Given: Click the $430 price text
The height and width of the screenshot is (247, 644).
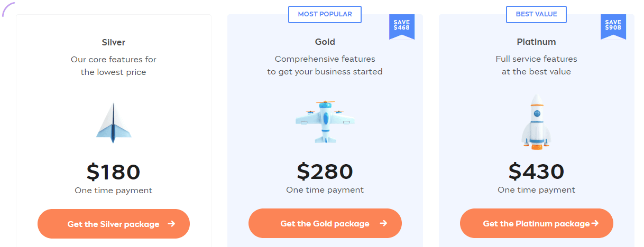Looking at the screenshot, I should (537, 172).
